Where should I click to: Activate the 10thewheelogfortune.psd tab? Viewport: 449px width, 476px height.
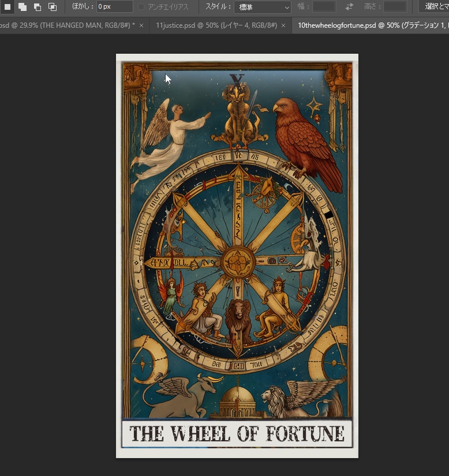point(369,26)
